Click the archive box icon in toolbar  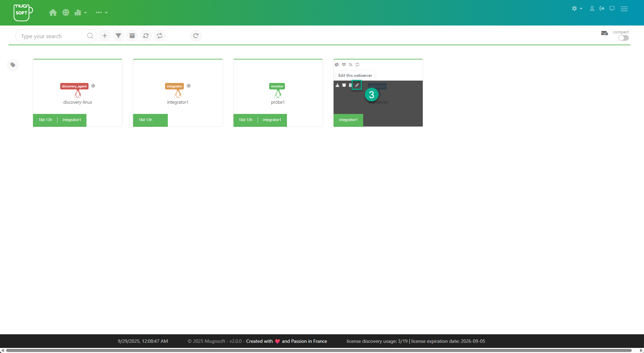[132, 36]
